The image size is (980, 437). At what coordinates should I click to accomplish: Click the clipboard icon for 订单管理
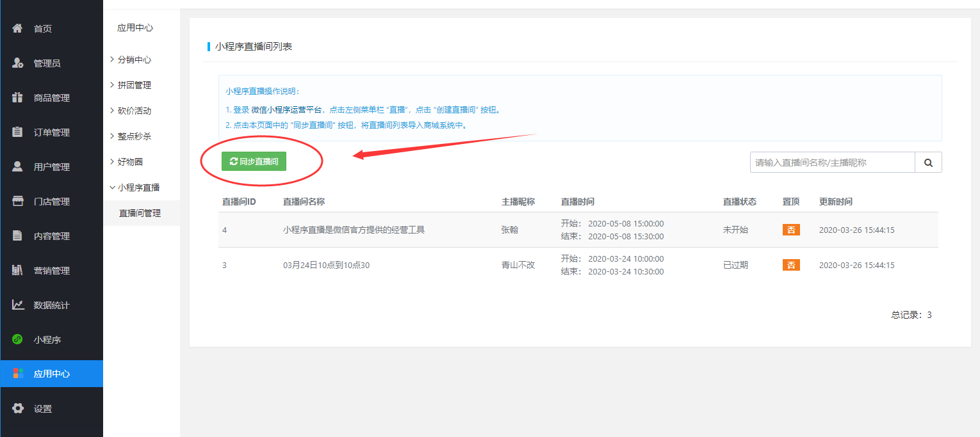(18, 132)
